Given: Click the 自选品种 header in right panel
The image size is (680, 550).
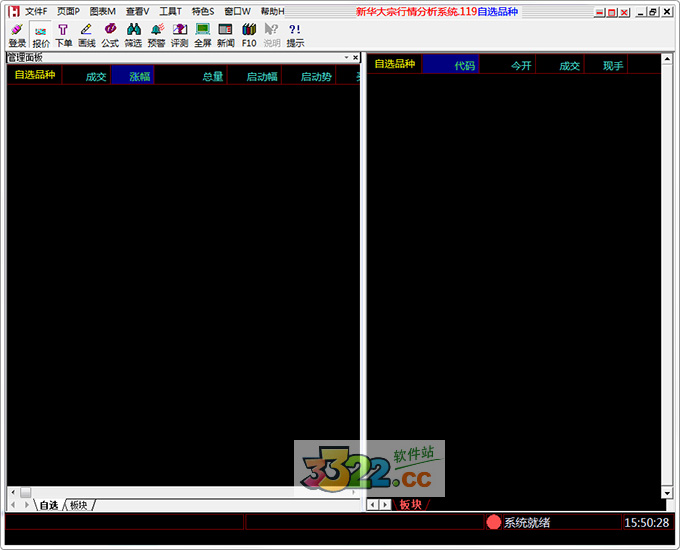Looking at the screenshot, I should coord(395,64).
